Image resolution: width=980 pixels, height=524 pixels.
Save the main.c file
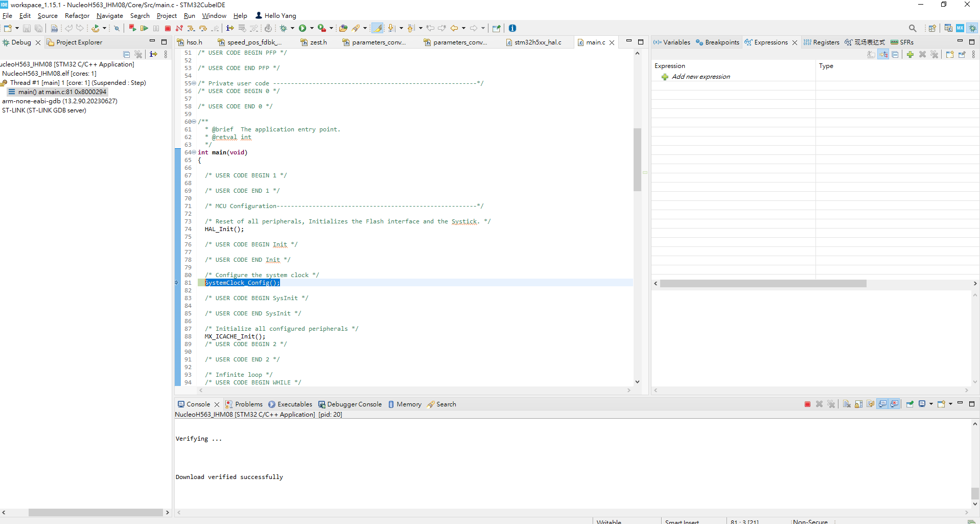coord(27,28)
